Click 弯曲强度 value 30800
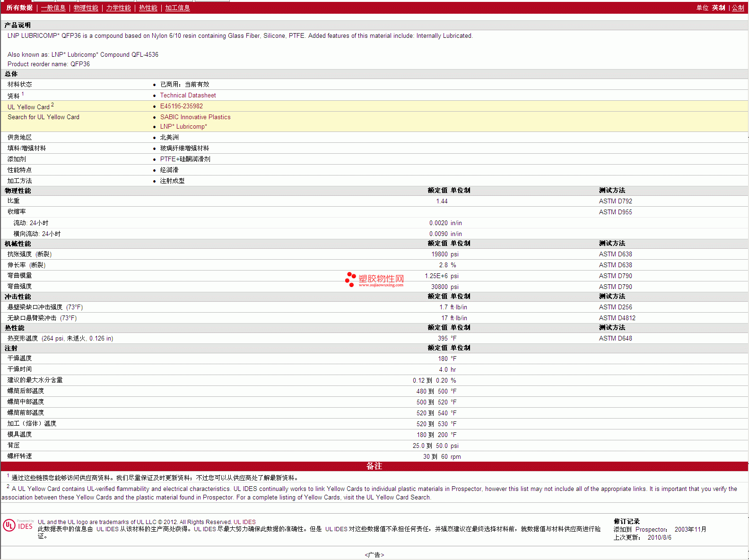 click(439, 287)
